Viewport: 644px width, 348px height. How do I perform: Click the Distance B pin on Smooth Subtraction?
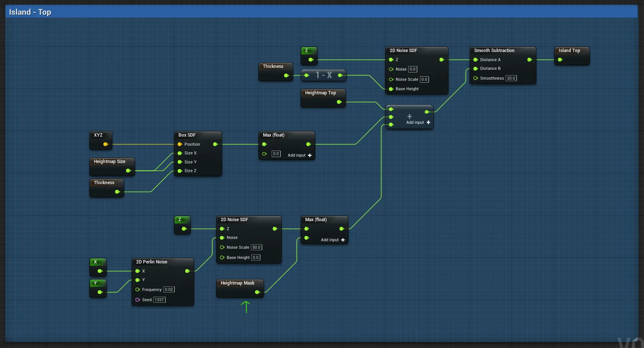click(x=476, y=69)
